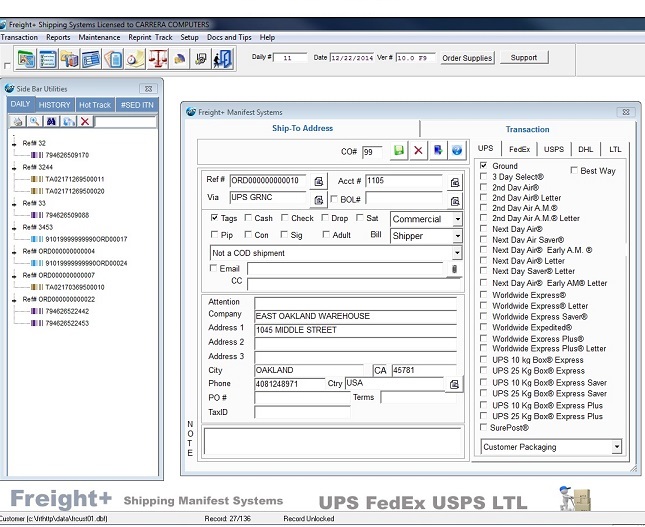Open the Maintenance menu
Viewport: 645px width, 527px height.
99,37
